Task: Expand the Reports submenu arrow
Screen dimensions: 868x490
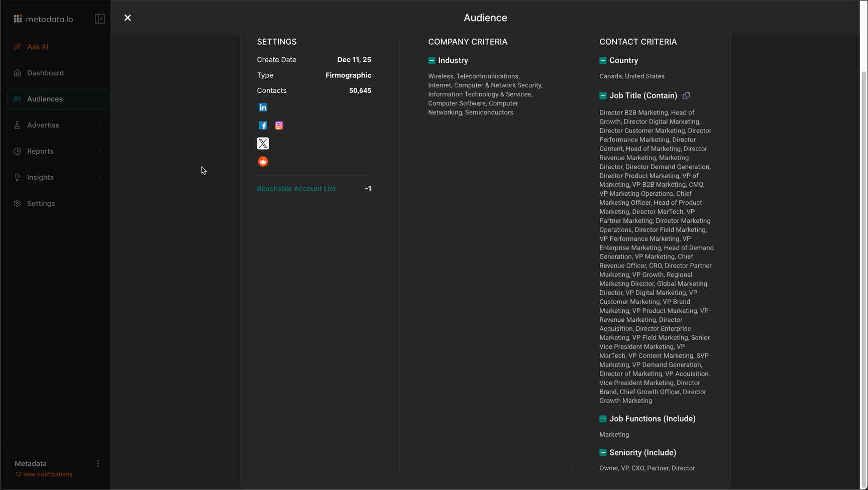Action: click(x=99, y=152)
